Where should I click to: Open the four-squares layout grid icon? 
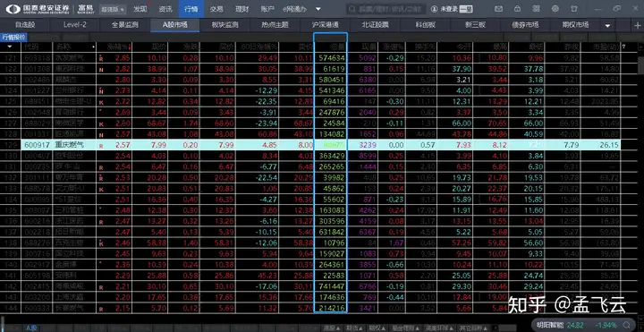point(536,9)
